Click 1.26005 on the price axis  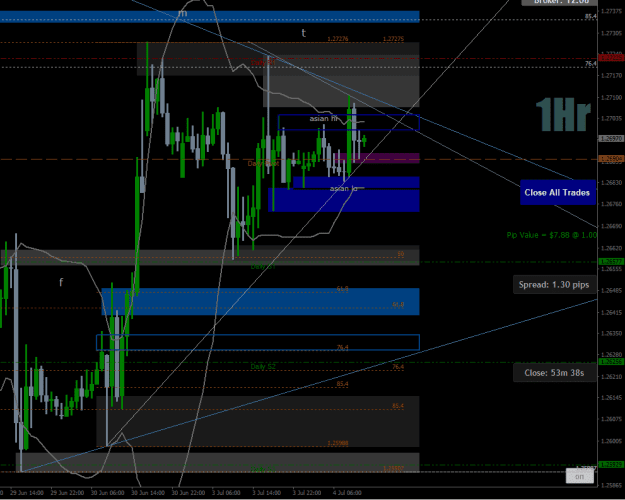[611, 441]
